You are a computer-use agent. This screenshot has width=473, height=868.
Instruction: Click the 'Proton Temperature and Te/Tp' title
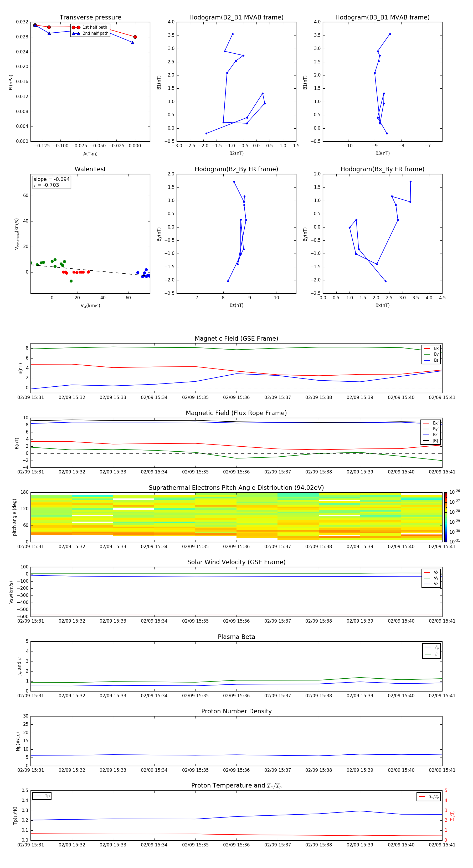coord(236,786)
